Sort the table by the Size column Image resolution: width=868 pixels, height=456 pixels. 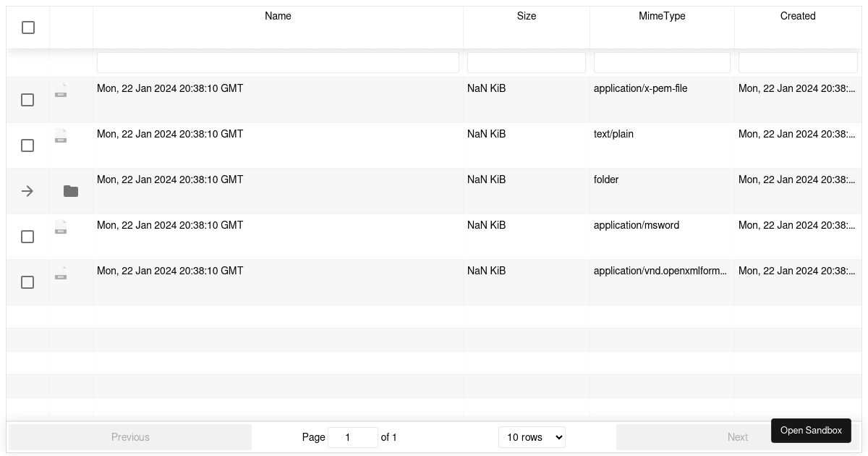[527, 16]
